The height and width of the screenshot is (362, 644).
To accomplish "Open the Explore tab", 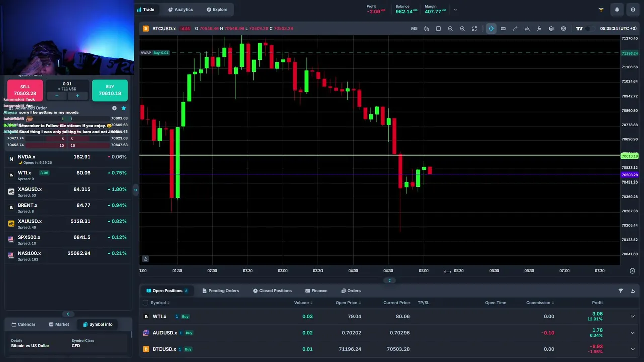I will coord(217,9).
